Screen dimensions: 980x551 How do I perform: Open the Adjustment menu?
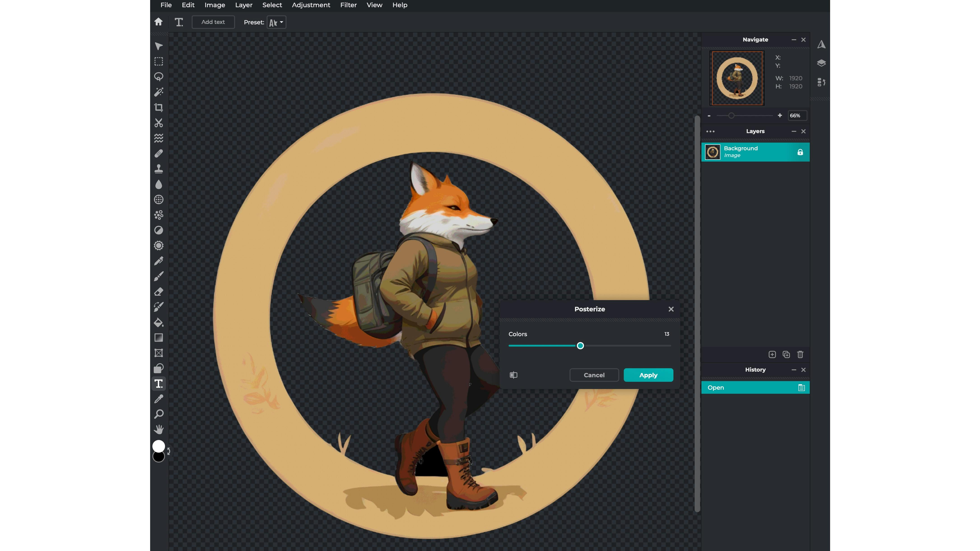coord(311,5)
